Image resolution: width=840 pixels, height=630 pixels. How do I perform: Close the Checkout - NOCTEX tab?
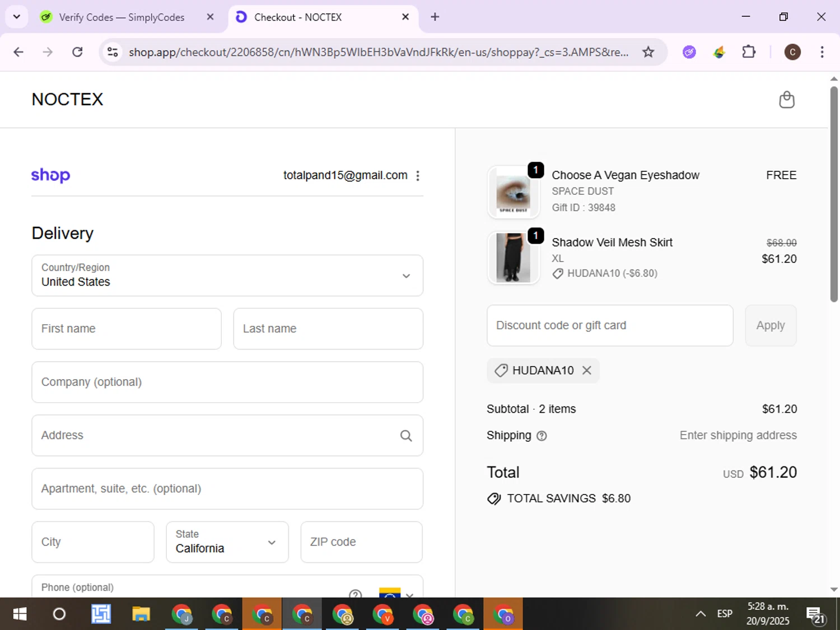(405, 17)
